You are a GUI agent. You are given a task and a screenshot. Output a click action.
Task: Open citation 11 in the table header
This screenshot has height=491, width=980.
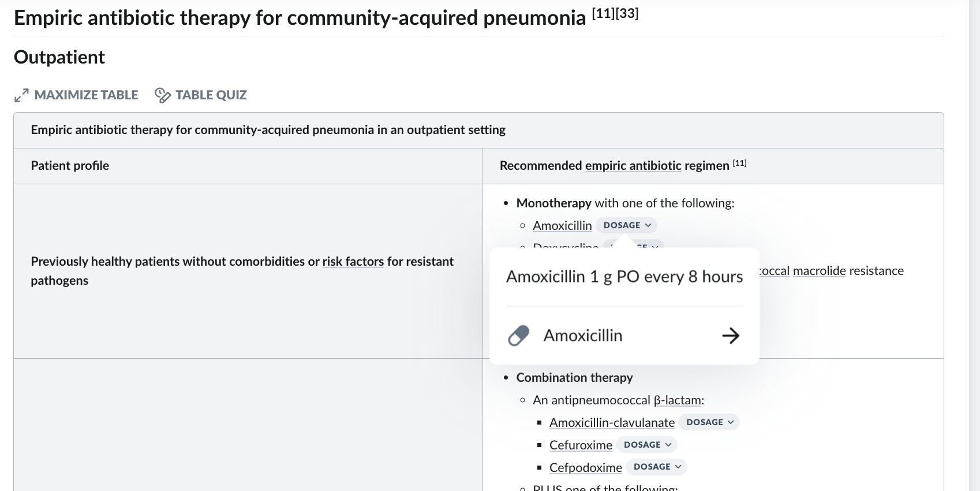click(740, 163)
